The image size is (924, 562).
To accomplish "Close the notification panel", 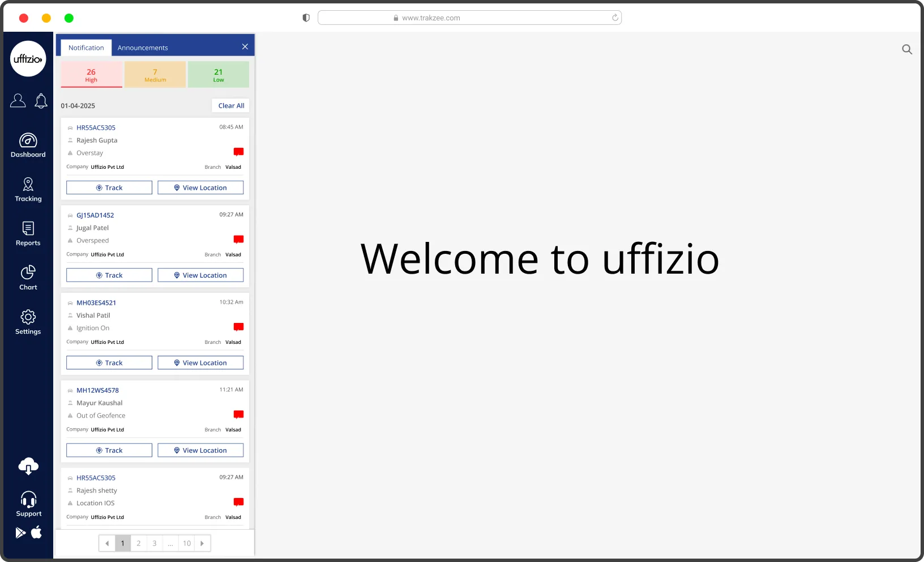I will tap(245, 47).
